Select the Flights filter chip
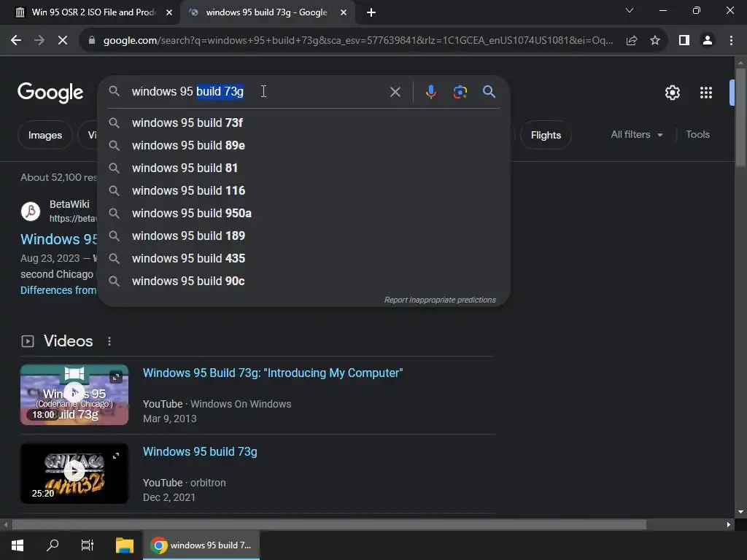This screenshot has height=560, width=747. [x=546, y=135]
